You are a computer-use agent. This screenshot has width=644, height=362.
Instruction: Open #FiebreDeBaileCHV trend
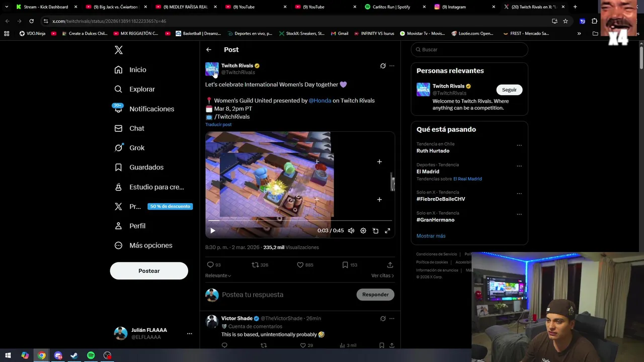(441, 199)
